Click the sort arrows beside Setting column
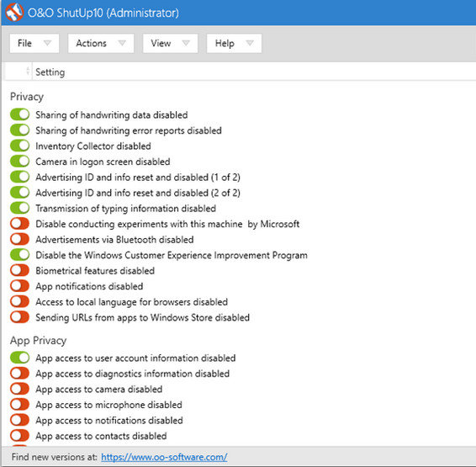Image resolution: width=476 pixels, height=467 pixels. pos(28,72)
